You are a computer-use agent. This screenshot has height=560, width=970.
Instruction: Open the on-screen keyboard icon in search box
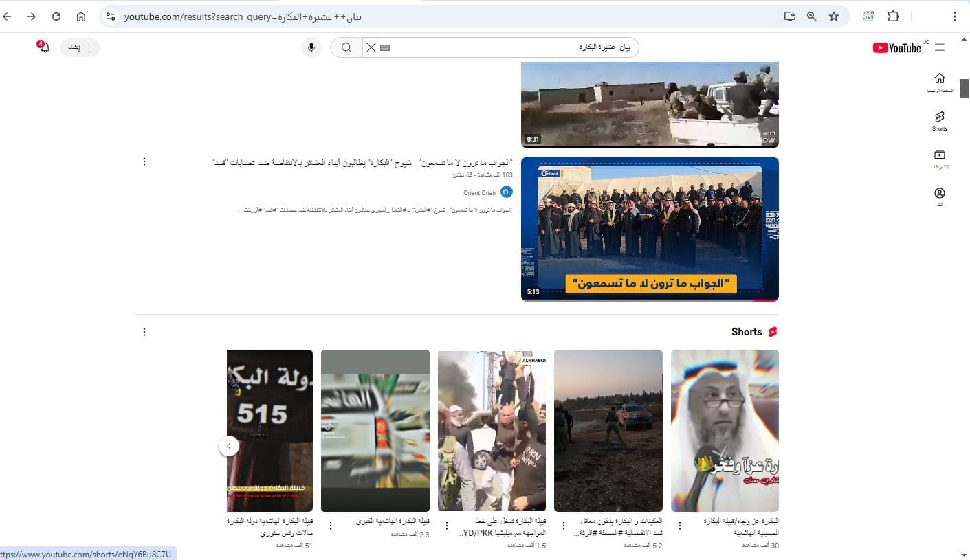[384, 47]
